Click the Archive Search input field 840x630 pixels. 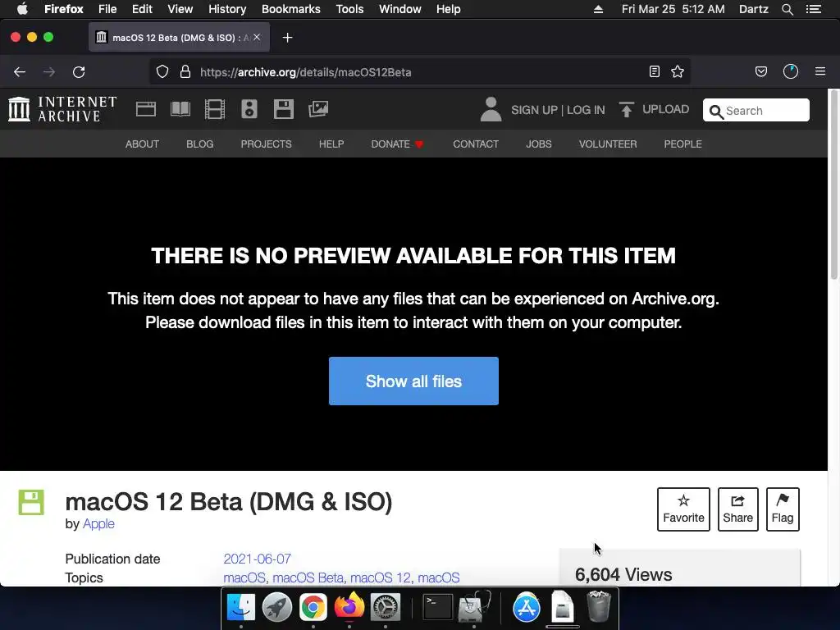click(756, 111)
